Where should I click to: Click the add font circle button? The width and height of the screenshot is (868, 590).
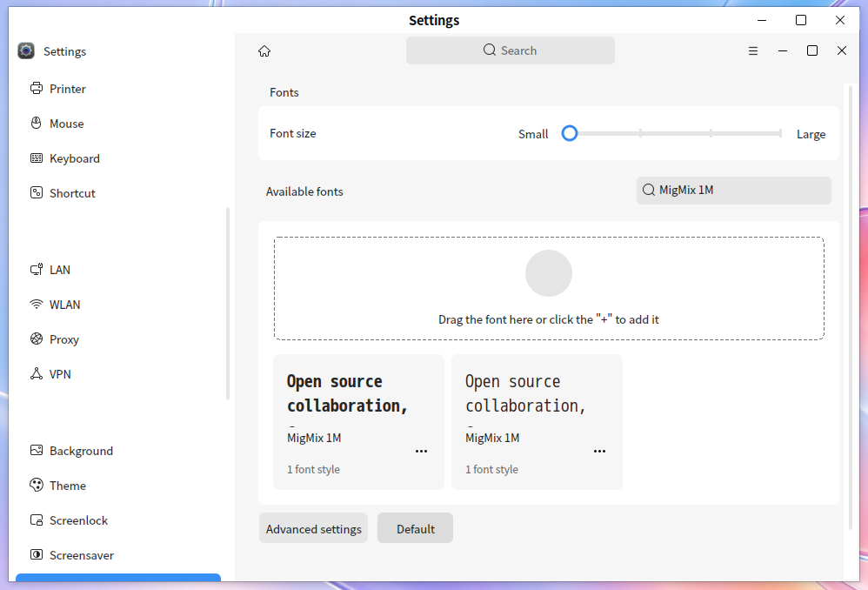point(549,273)
